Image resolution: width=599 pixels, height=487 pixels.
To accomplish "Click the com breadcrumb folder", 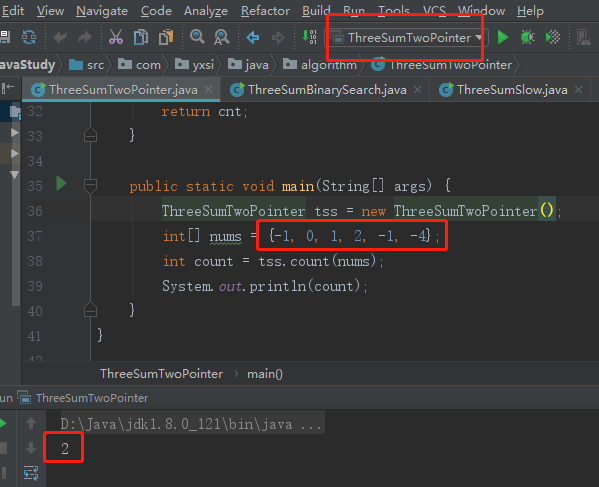I will pyautogui.click(x=139, y=65).
